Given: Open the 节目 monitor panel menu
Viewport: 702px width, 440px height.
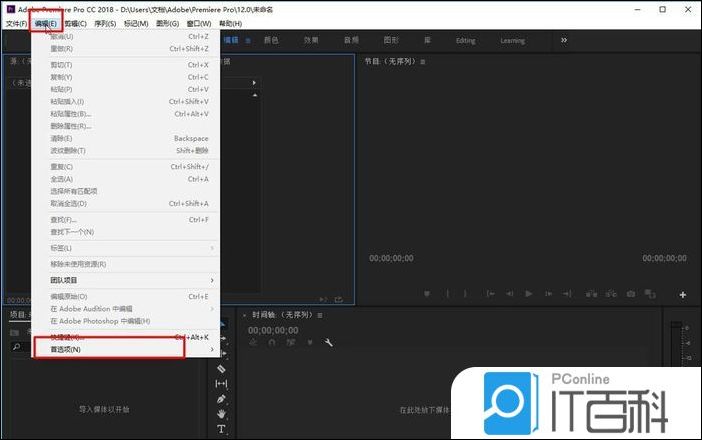Looking at the screenshot, I should 423,62.
